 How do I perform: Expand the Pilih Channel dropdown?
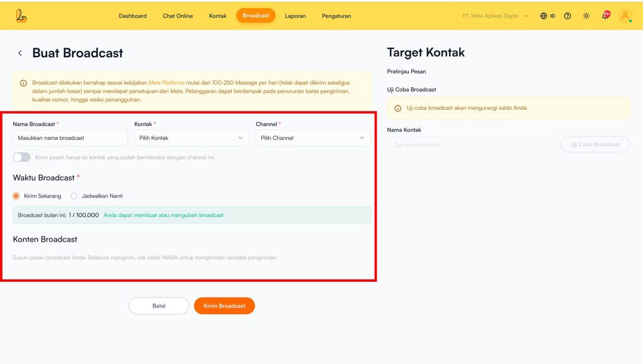point(313,138)
